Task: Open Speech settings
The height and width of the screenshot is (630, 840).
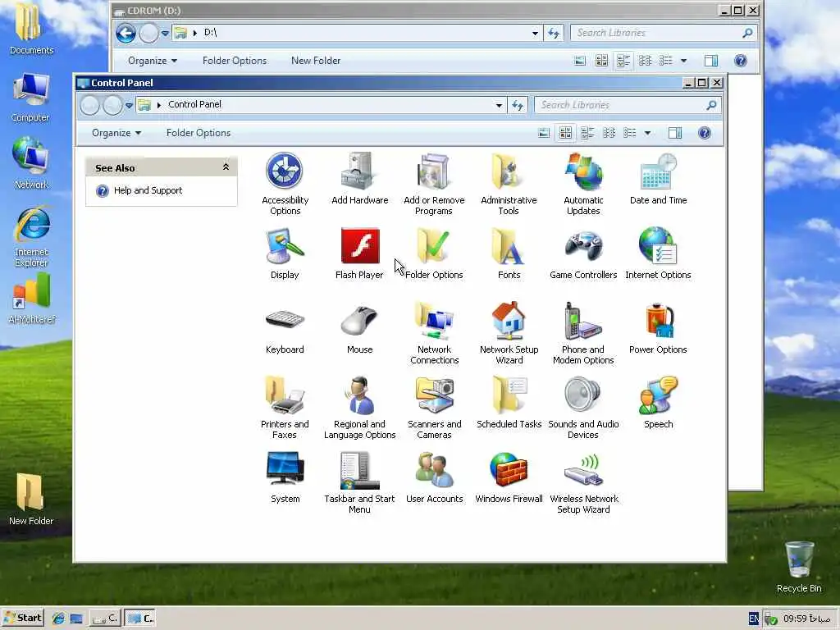Action: click(x=658, y=402)
